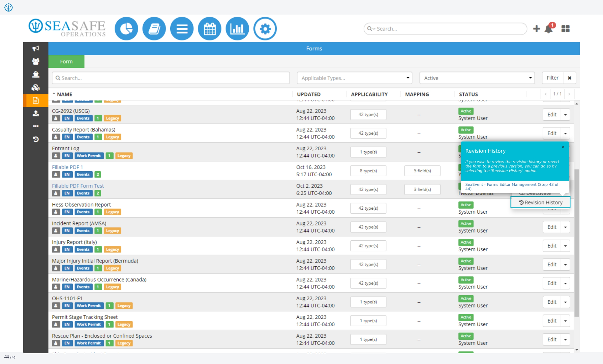Open the bar chart reports icon
This screenshot has width=603, height=364.
(237, 29)
